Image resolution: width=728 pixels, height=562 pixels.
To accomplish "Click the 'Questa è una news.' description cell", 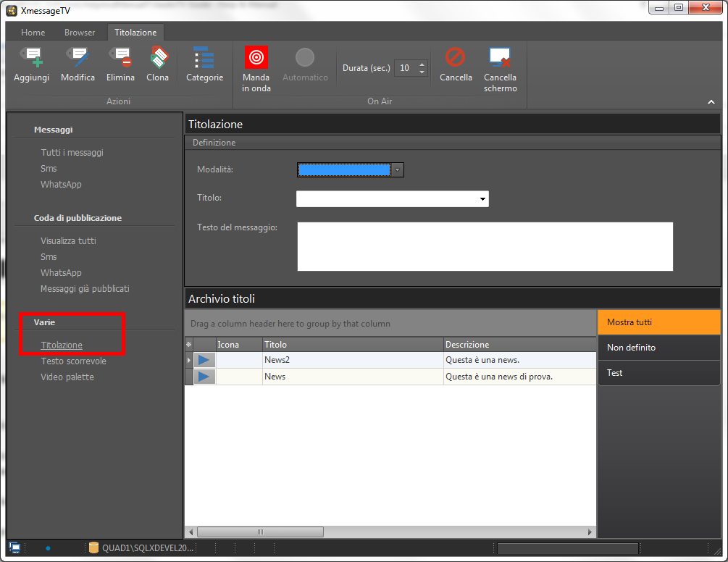I will pyautogui.click(x=520, y=360).
